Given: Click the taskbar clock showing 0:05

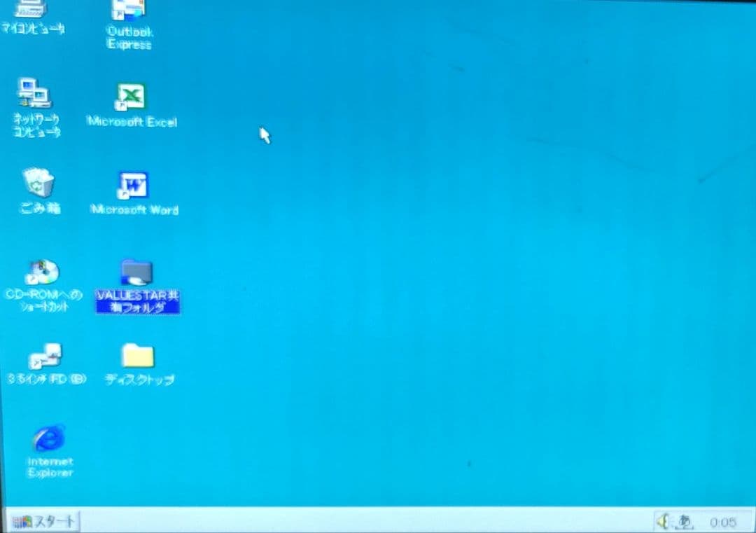Looking at the screenshot, I should click(722, 522).
